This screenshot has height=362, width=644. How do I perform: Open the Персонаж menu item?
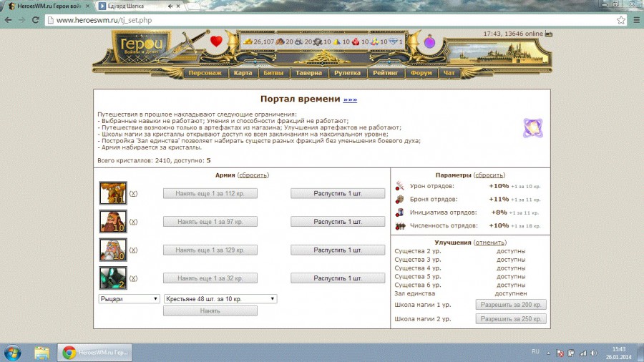[205, 73]
